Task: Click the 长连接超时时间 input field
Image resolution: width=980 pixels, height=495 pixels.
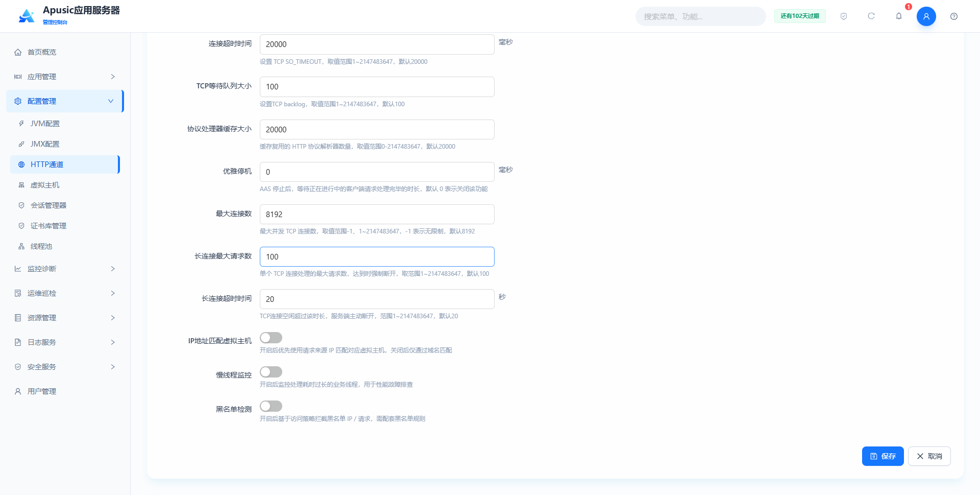Action: tap(377, 299)
